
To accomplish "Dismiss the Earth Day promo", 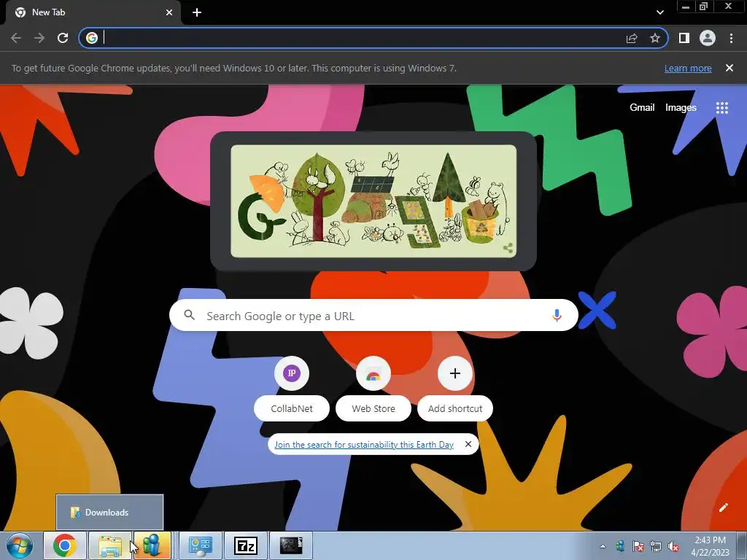I will (x=468, y=444).
